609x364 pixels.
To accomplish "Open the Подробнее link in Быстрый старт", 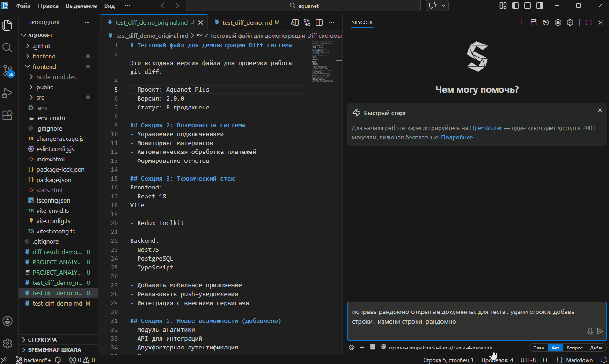I will 457,137.
